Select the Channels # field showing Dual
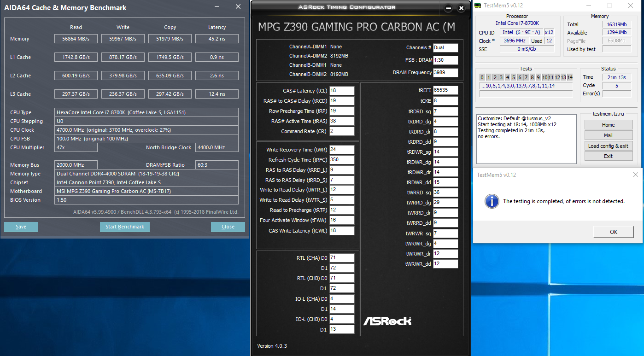 click(x=445, y=48)
